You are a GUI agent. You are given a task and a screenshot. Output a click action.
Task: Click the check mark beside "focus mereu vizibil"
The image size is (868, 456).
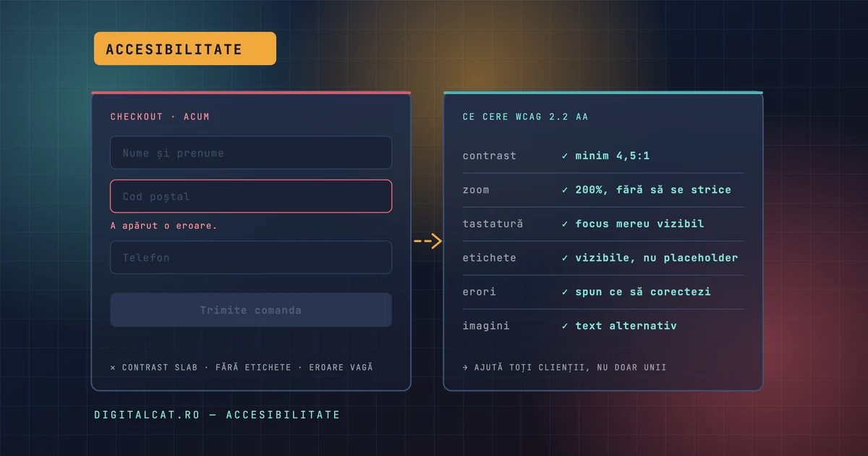565,224
